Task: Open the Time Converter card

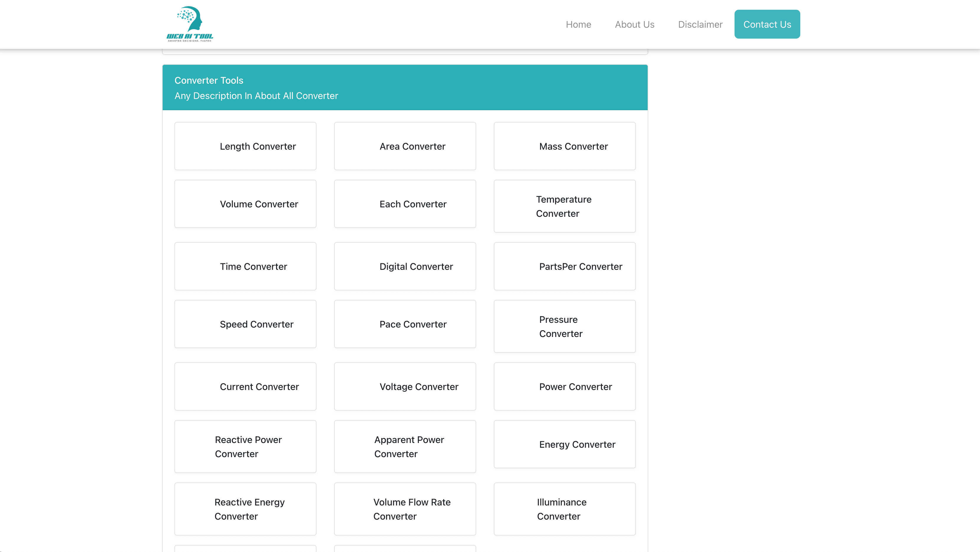Action: [245, 266]
